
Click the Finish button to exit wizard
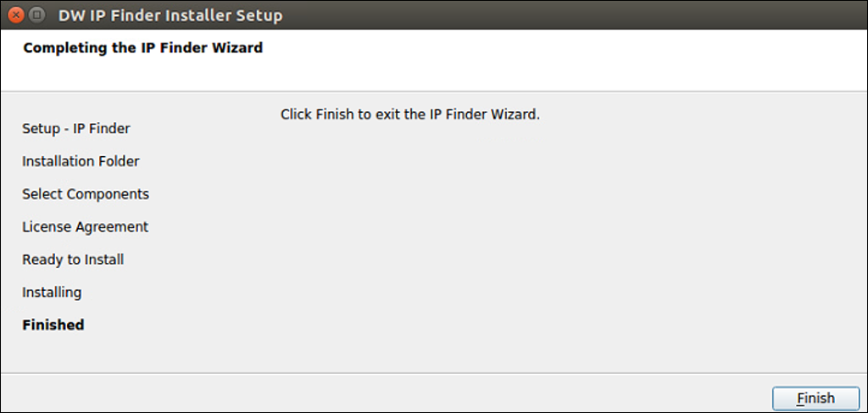815,398
